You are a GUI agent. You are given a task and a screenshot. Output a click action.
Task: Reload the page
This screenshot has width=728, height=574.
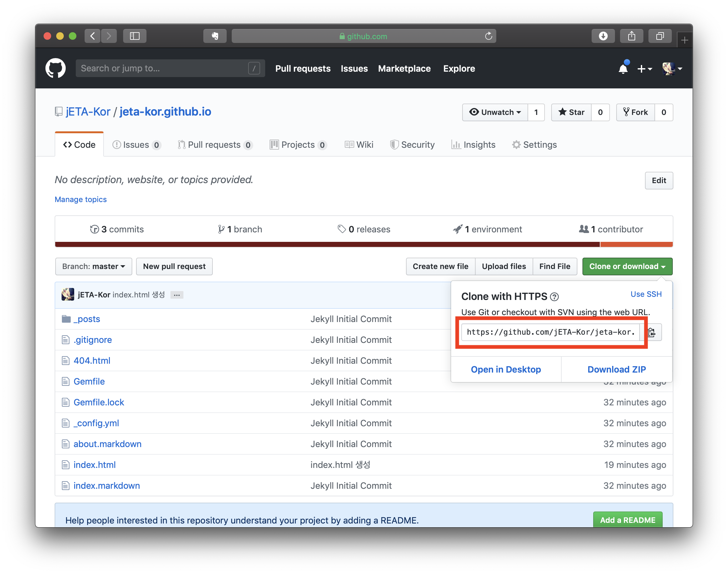click(x=488, y=36)
